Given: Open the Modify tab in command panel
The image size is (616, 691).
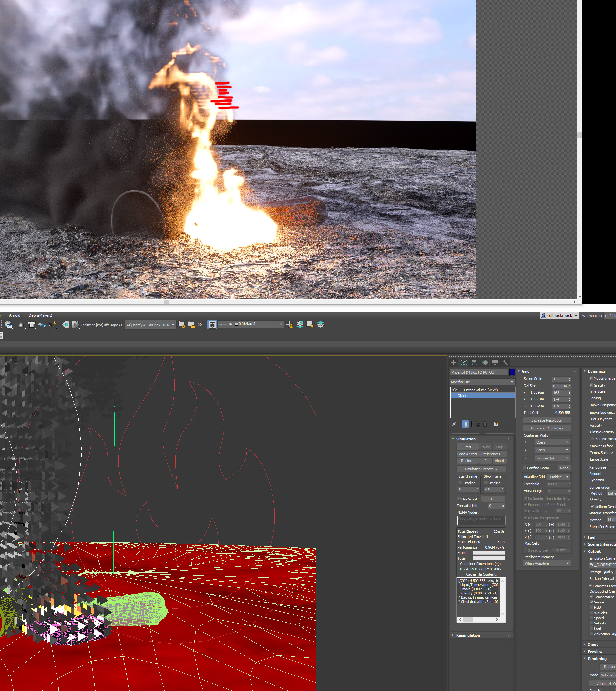Looking at the screenshot, I should point(464,363).
